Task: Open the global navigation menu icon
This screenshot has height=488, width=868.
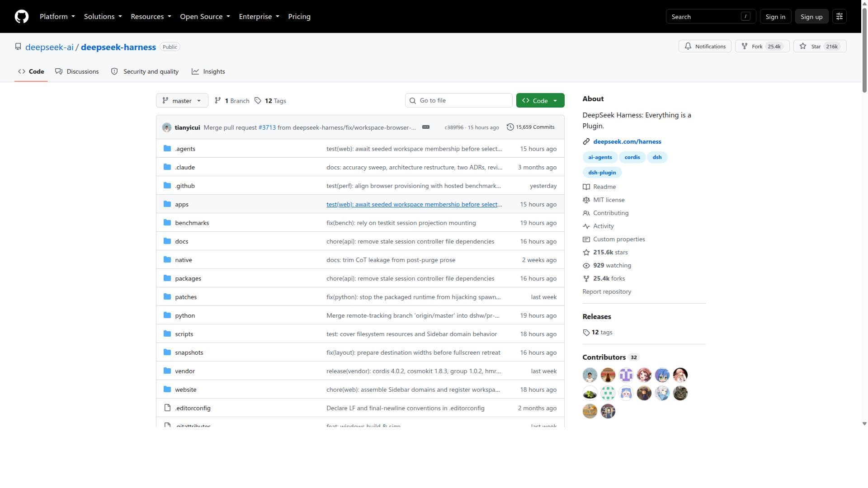Action: [x=840, y=17]
